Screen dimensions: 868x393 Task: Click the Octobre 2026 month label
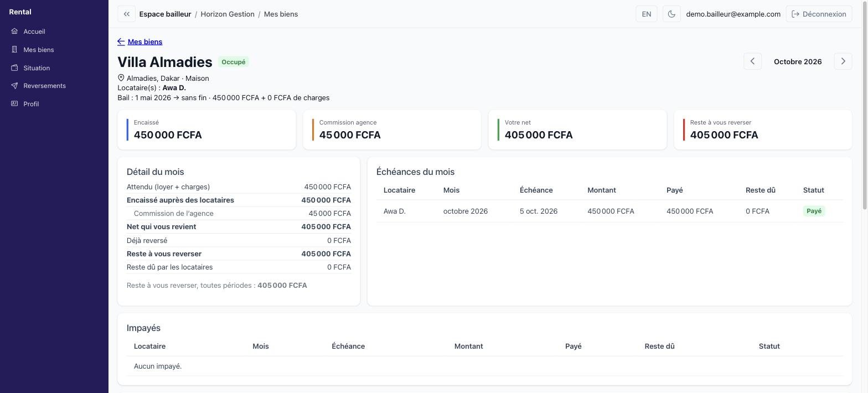click(x=798, y=61)
